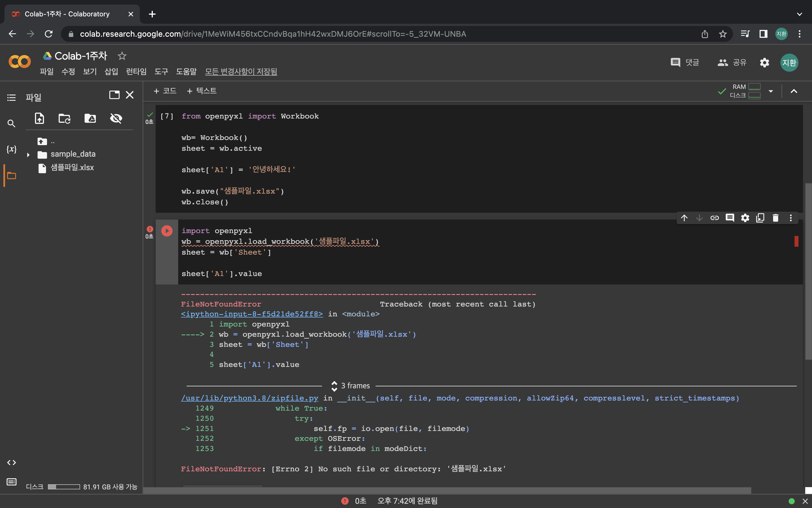Open the 보기 menu
This screenshot has width=812, height=508.
(90, 72)
